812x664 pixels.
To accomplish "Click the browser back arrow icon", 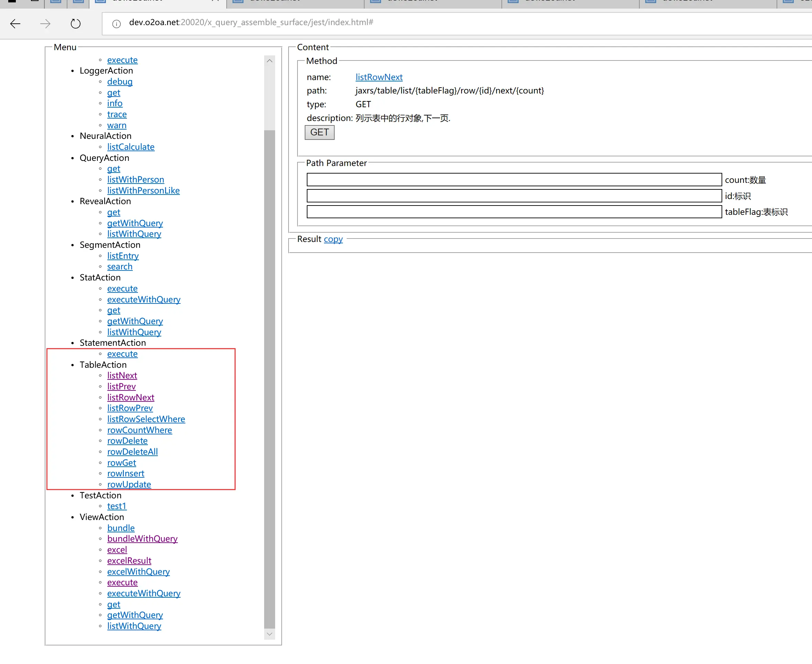I will [x=15, y=24].
